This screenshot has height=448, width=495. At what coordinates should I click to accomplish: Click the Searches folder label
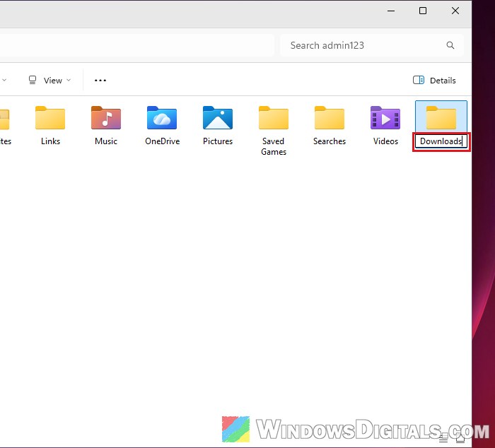pos(330,141)
